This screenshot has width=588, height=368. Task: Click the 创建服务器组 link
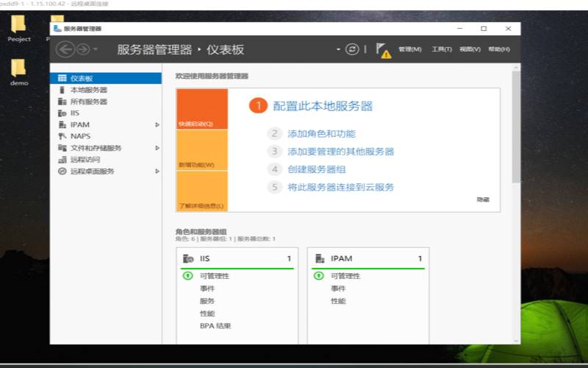317,169
